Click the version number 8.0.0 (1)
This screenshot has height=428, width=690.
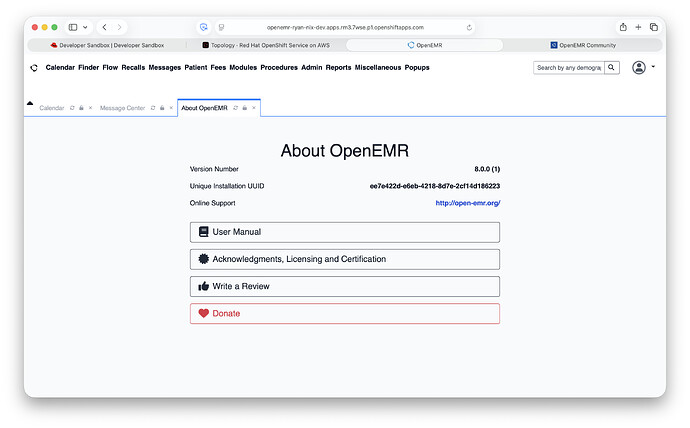487,169
